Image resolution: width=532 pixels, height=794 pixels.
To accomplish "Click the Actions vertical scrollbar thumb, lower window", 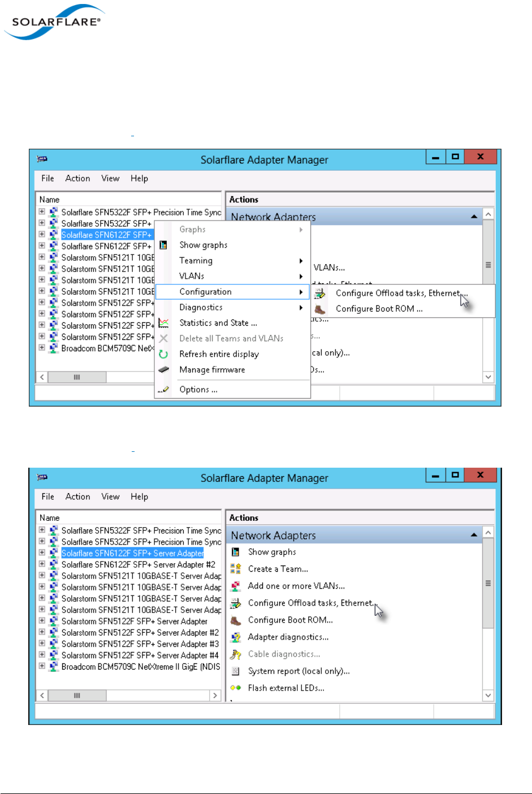I will pos(488,583).
